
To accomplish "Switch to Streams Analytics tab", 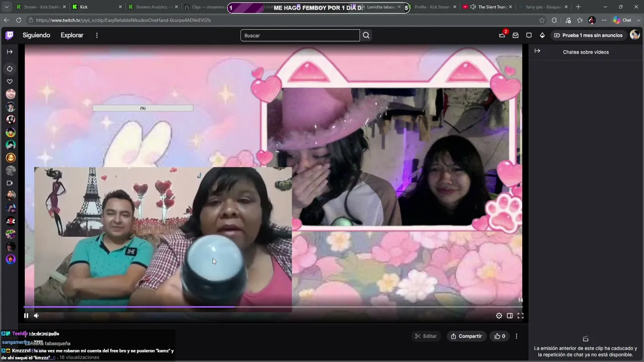I will (x=153, y=7).
